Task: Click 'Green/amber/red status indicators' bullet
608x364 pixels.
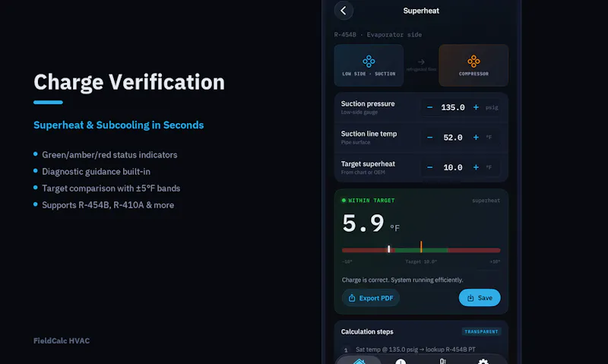Action: tap(109, 155)
